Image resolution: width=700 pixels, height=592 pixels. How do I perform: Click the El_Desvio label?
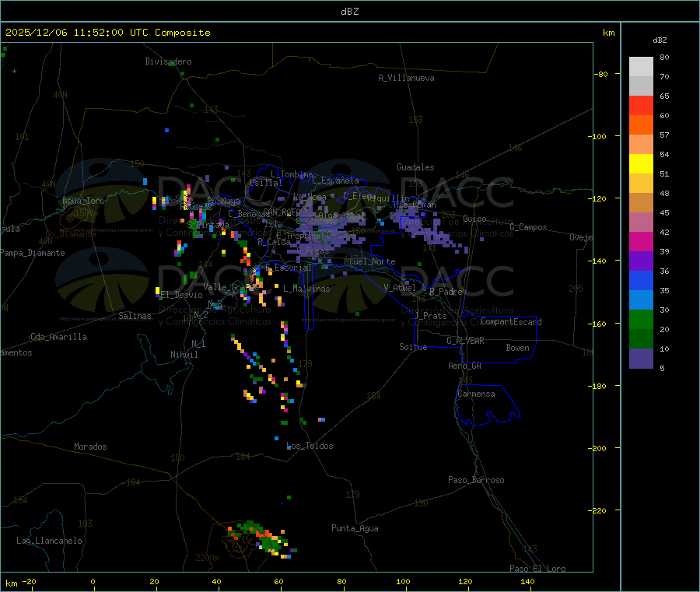pos(182,295)
